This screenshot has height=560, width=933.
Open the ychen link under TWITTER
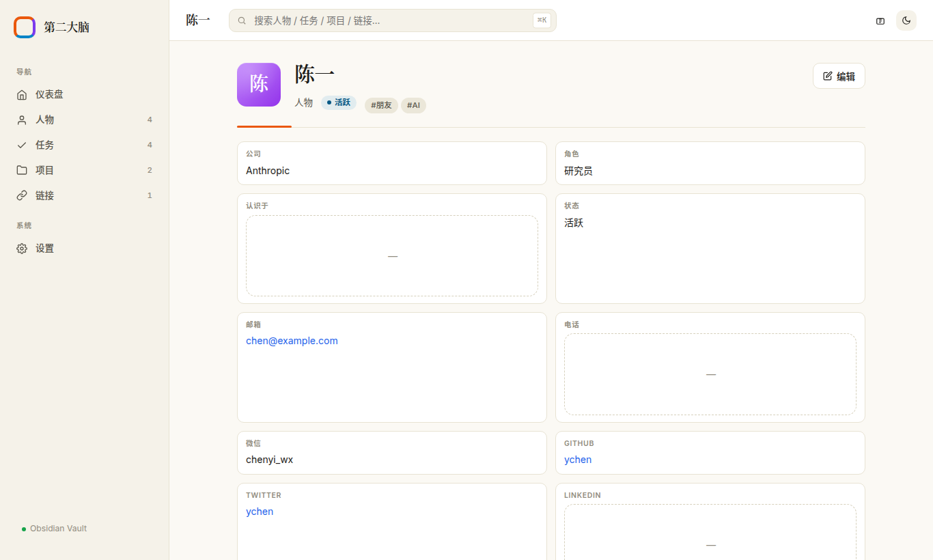click(x=260, y=512)
